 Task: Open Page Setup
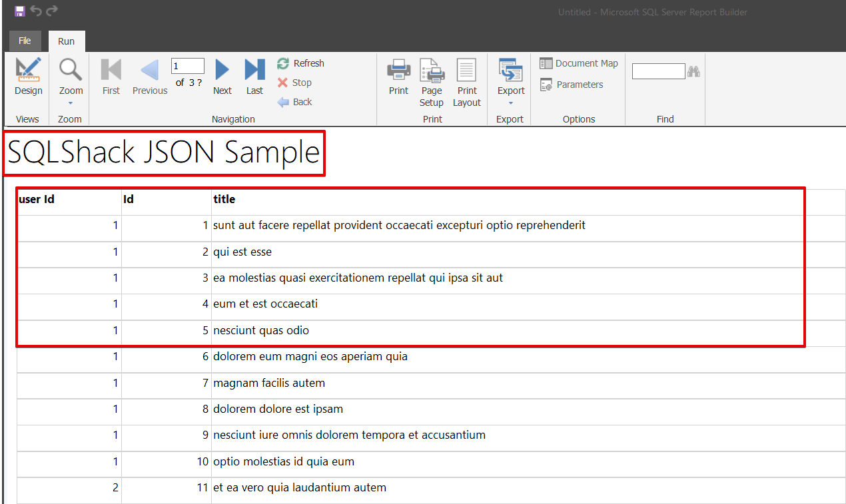(x=432, y=83)
